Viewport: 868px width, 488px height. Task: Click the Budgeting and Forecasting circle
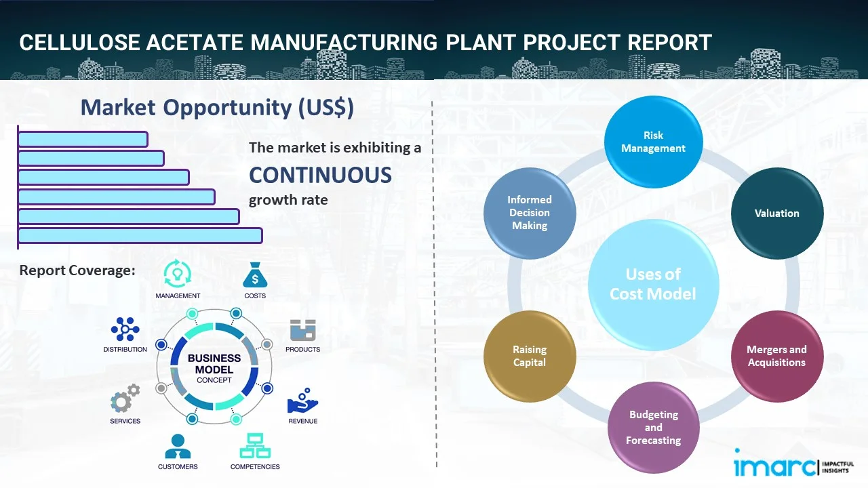pyautogui.click(x=653, y=427)
